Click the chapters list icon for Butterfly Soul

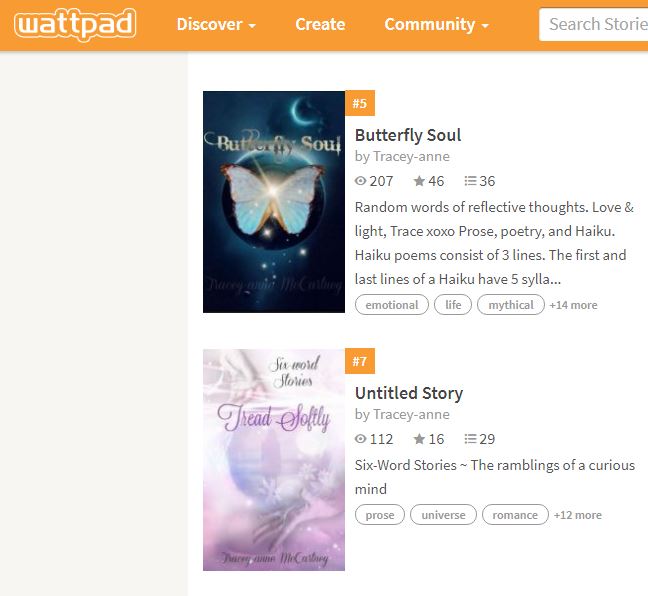pyautogui.click(x=470, y=181)
